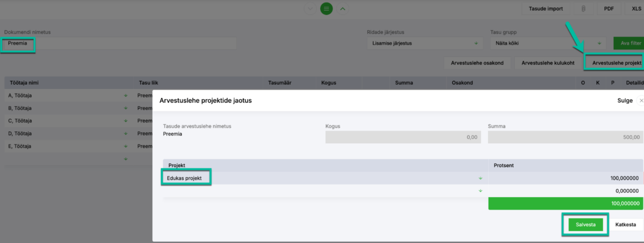Viewport: 644px width, 243px height.
Task: Select the B, Töötaja row name
Action: (19, 108)
